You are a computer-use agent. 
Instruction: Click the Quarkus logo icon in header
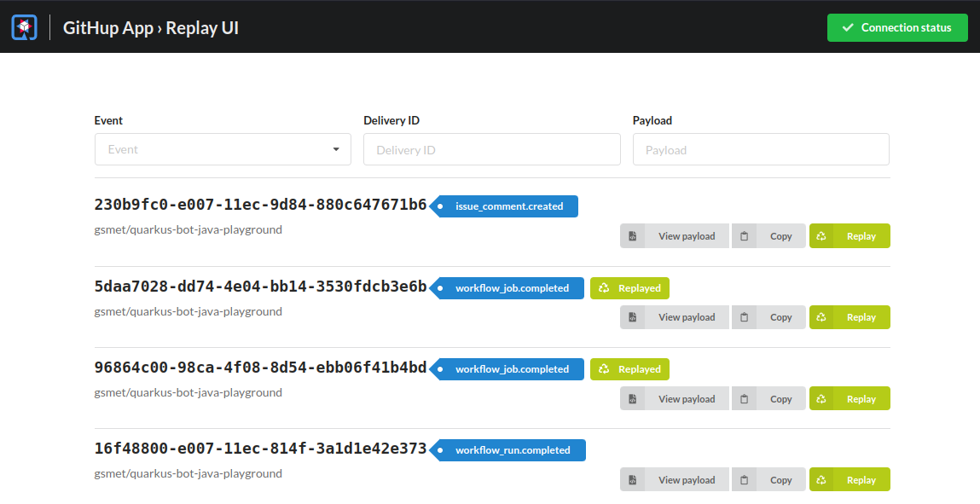coord(25,27)
